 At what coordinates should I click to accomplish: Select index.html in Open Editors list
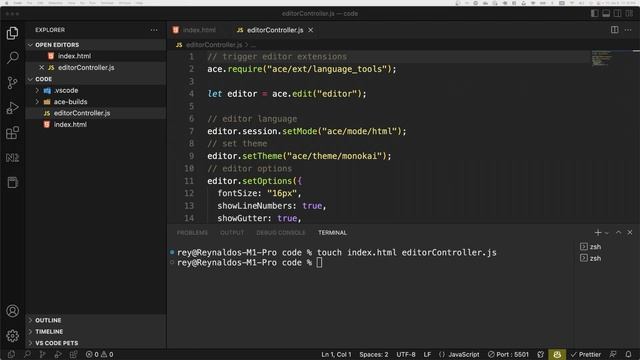pyautogui.click(x=96, y=56)
